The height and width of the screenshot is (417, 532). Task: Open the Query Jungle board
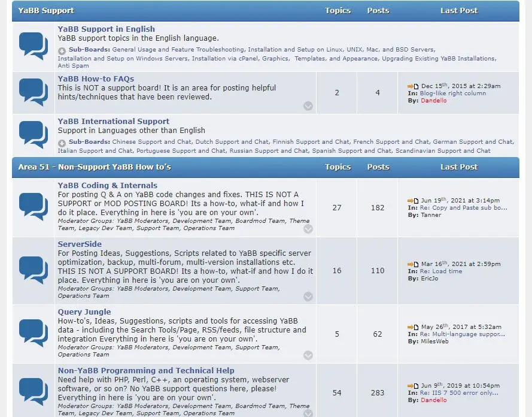pos(84,312)
